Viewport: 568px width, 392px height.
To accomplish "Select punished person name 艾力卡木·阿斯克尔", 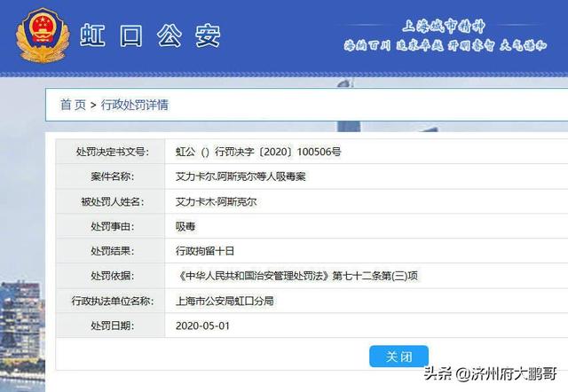I will point(216,201).
